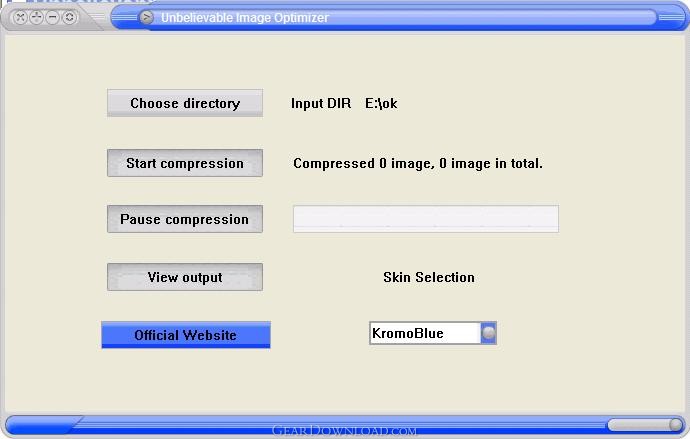This screenshot has height=439, width=690.
Task: Click Pause compression button
Action: (185, 219)
